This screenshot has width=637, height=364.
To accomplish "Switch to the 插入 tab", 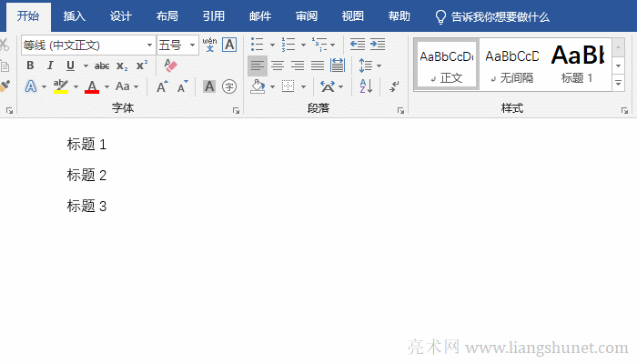I will coord(75,16).
